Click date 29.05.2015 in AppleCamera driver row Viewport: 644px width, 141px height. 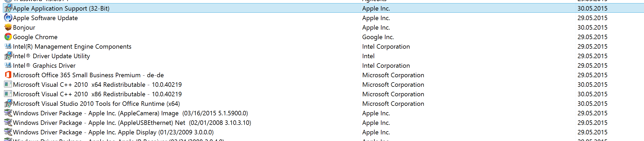pyautogui.click(x=592, y=113)
